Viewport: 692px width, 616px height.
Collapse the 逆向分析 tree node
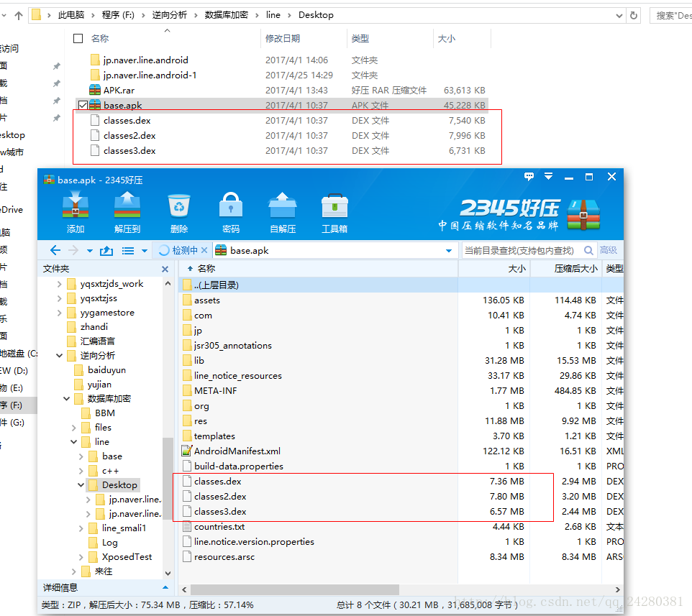[59, 355]
